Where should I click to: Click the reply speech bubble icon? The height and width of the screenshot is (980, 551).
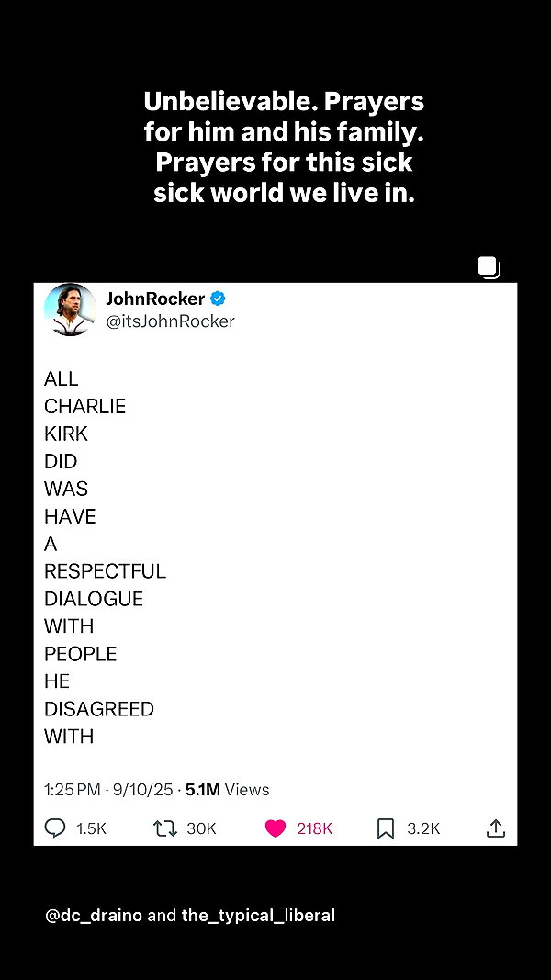pyautogui.click(x=55, y=828)
